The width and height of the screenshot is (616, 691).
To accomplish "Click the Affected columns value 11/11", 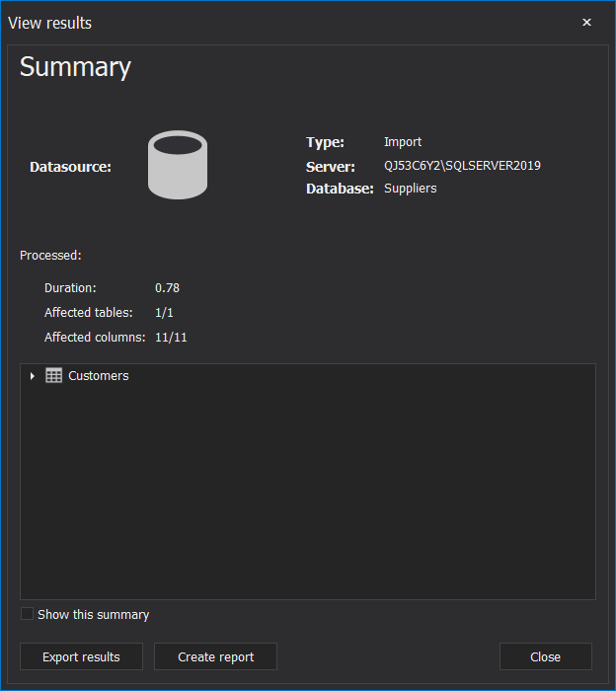I will (171, 338).
